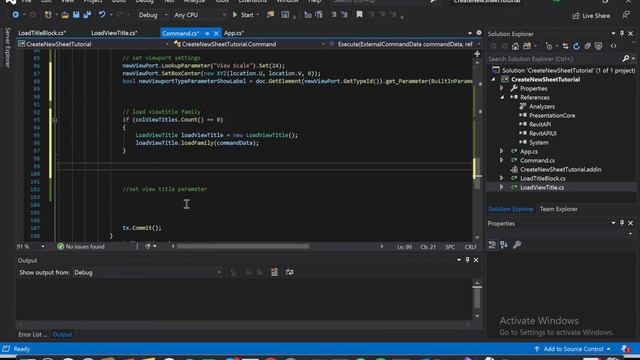The image size is (640, 360).
Task: Click Switch Views icon in Solution Explorer
Action: [x=527, y=46]
